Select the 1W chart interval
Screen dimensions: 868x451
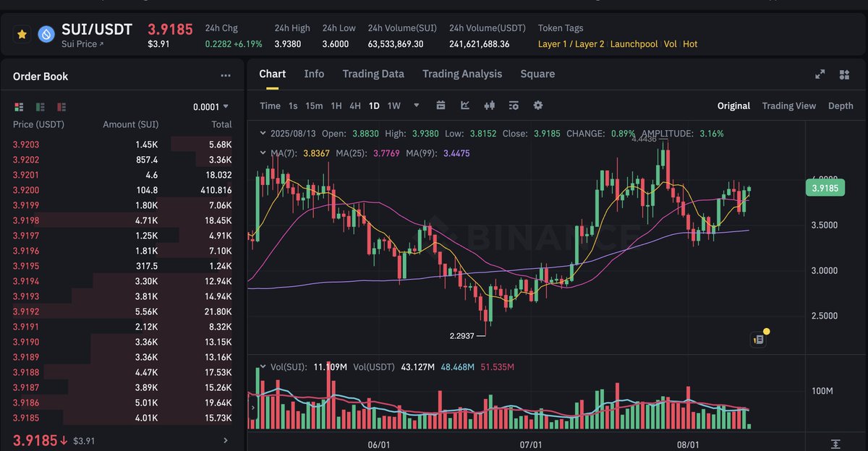(x=393, y=106)
